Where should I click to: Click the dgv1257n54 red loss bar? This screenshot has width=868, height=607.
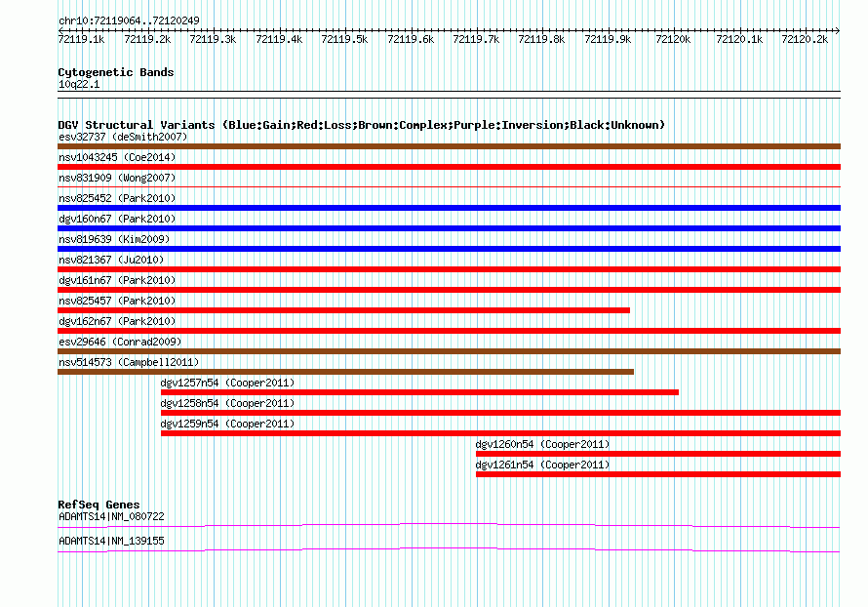[x=419, y=392]
